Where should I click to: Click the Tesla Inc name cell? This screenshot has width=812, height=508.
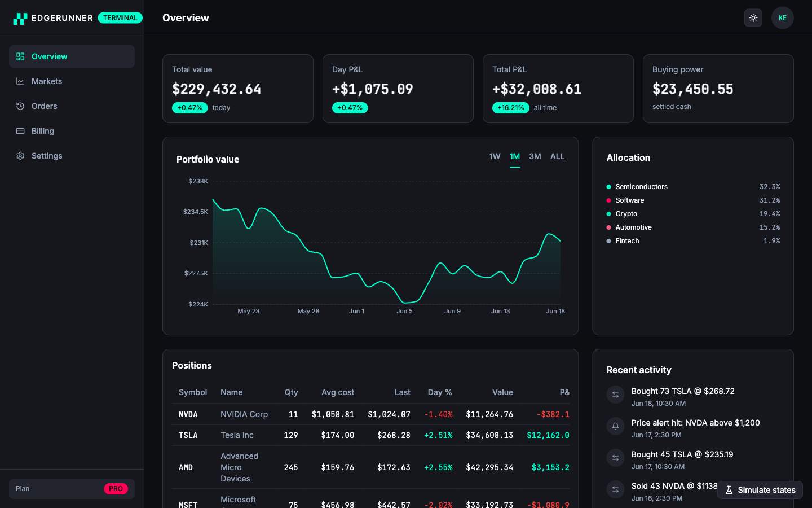[237, 435]
